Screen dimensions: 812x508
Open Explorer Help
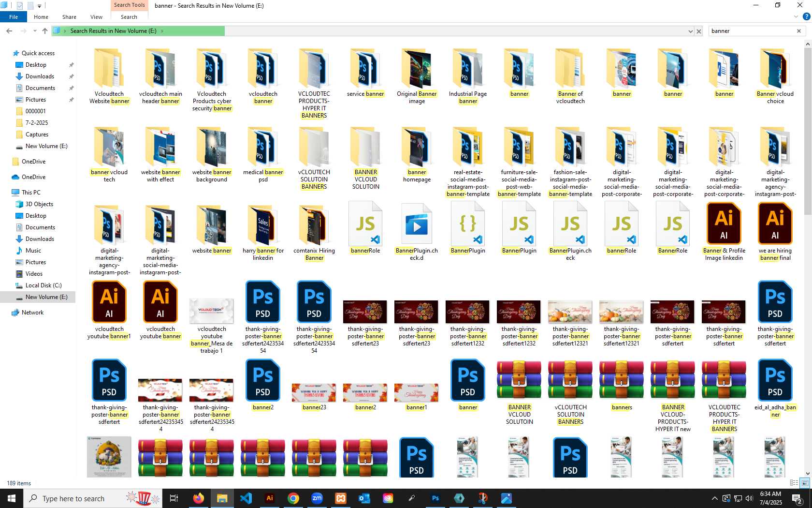coord(806,17)
